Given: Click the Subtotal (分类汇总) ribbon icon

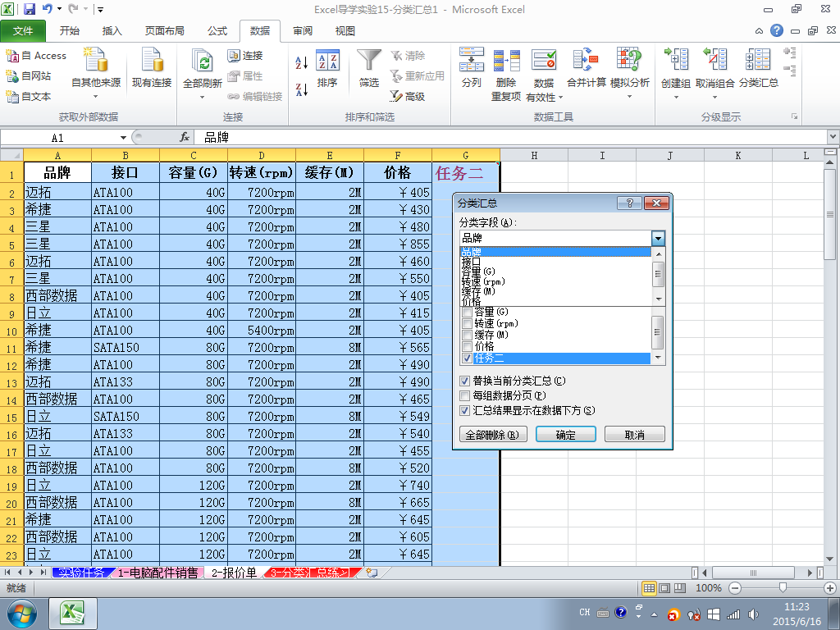Looking at the screenshot, I should (x=759, y=68).
